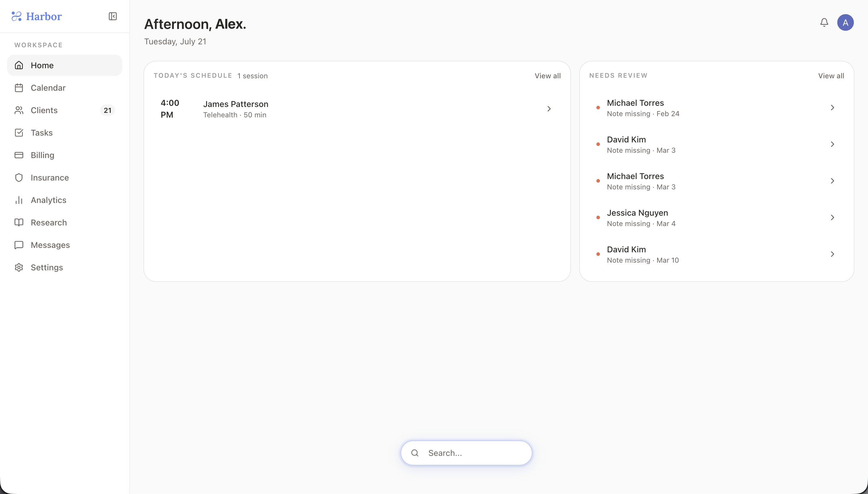Click Telehealth · 50 min details
Image resolution: width=868 pixels, height=494 pixels.
point(234,115)
